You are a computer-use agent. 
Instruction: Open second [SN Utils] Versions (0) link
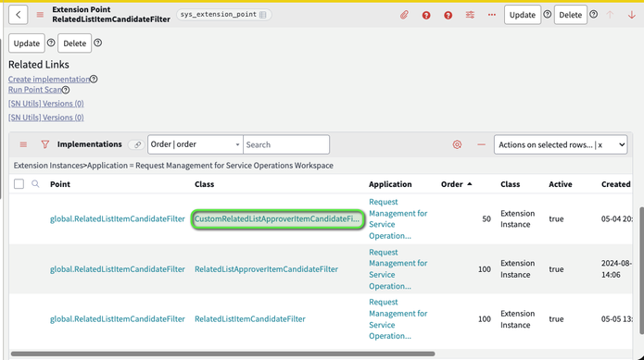(46, 118)
